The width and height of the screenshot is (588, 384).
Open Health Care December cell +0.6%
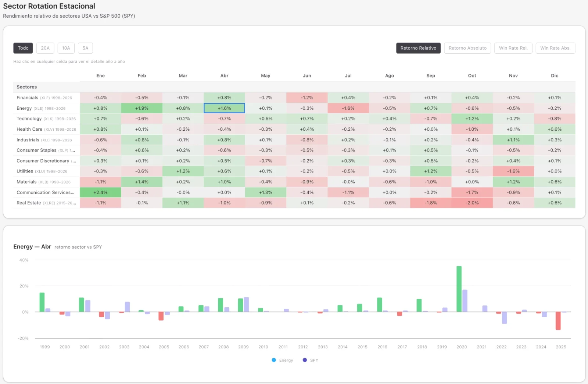555,129
